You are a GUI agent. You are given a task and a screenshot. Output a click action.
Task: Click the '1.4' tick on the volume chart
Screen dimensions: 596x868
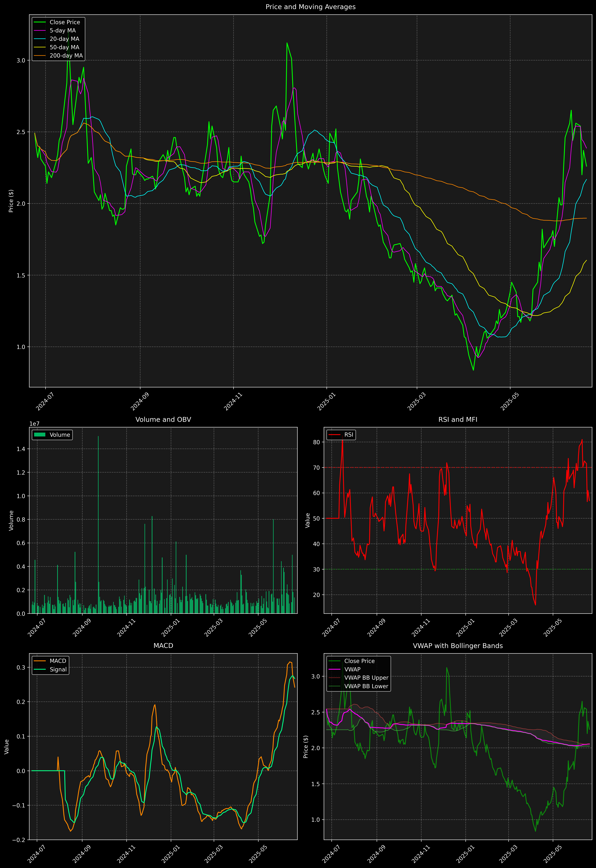click(x=21, y=449)
